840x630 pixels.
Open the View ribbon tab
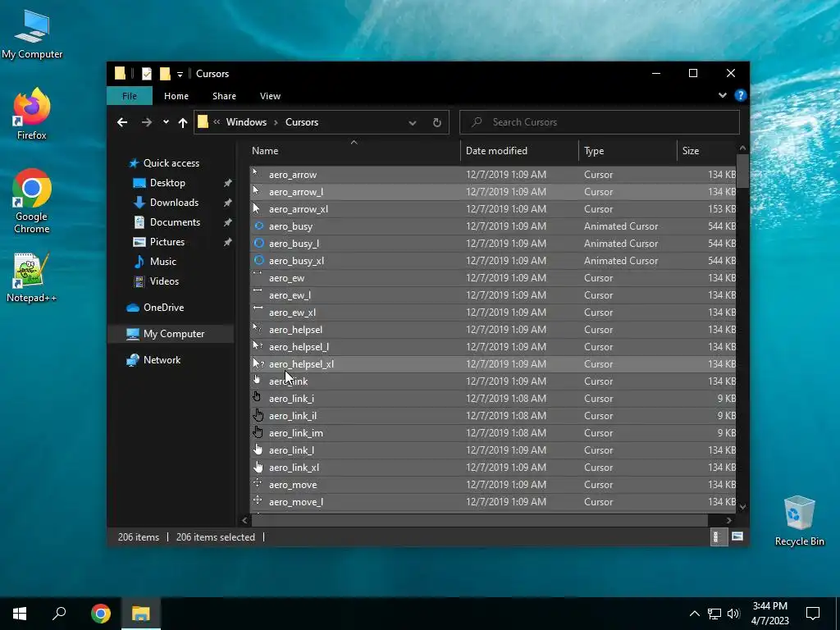270,96
